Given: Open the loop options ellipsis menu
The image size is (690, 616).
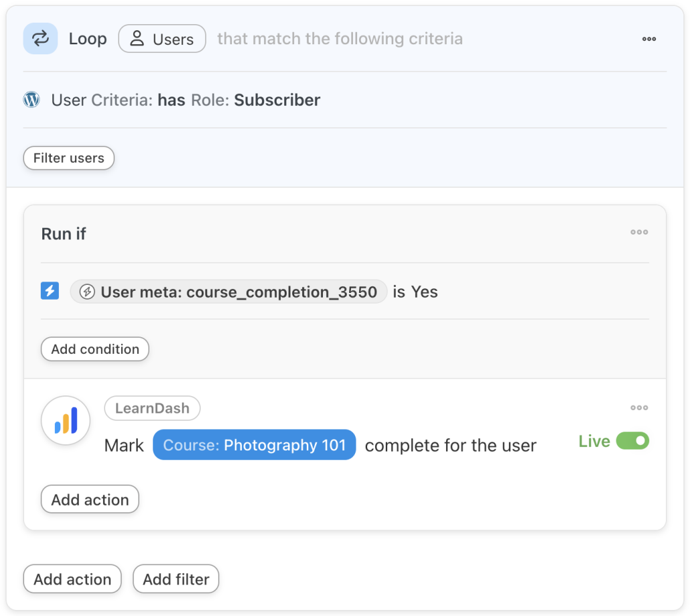Looking at the screenshot, I should [648, 38].
